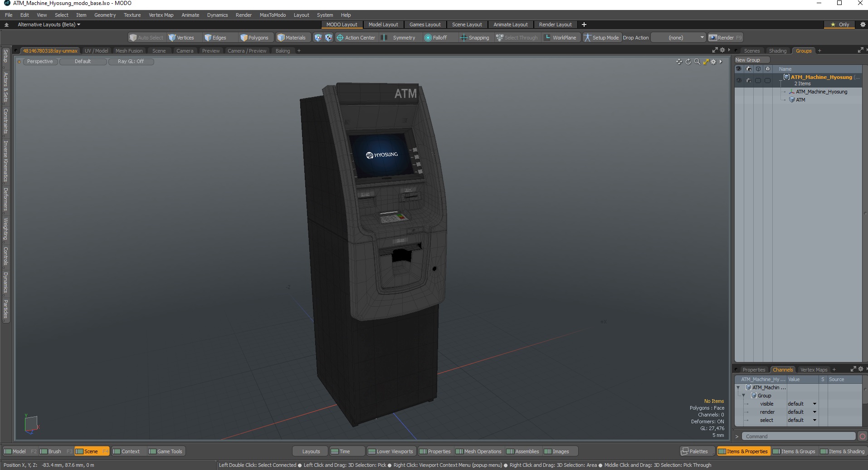868x470 pixels.
Task: Open the viewport settings gear
Action: [x=713, y=62]
